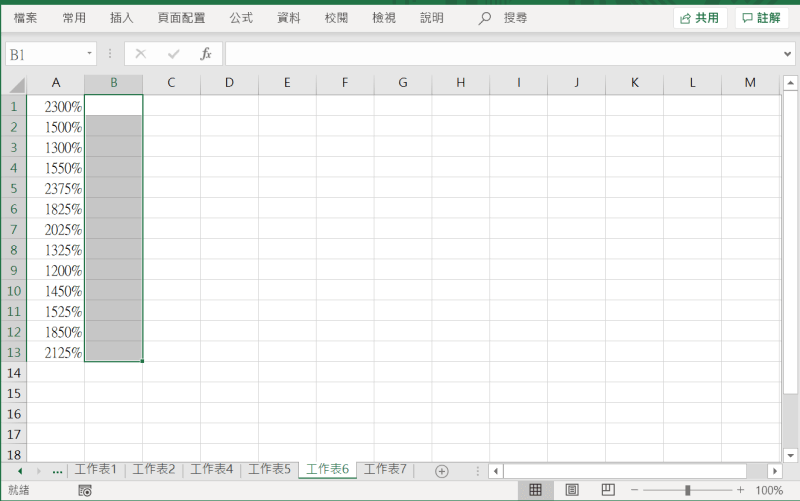800x501 pixels.
Task: Click the 註解 comments button
Action: coord(761,18)
